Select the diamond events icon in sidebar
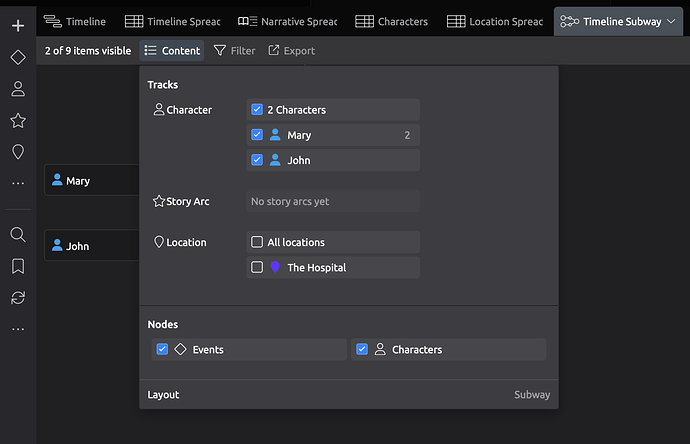 pos(17,57)
